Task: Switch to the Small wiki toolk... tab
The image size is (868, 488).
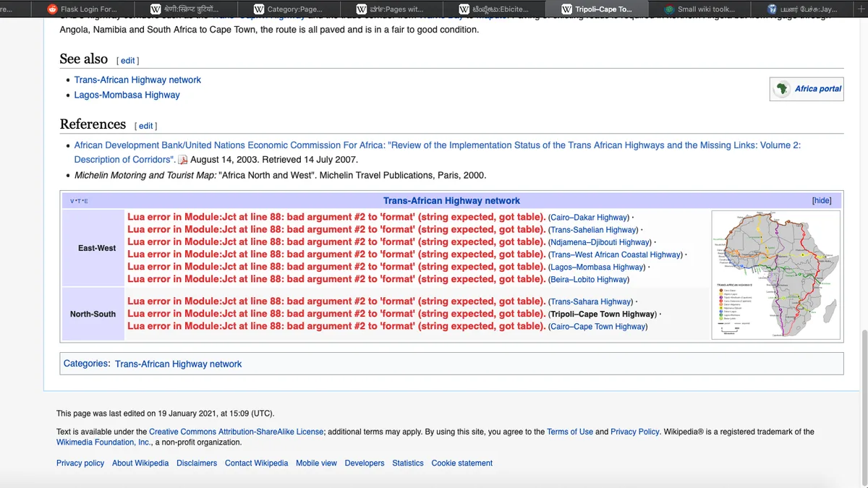Action: pyautogui.click(x=698, y=9)
